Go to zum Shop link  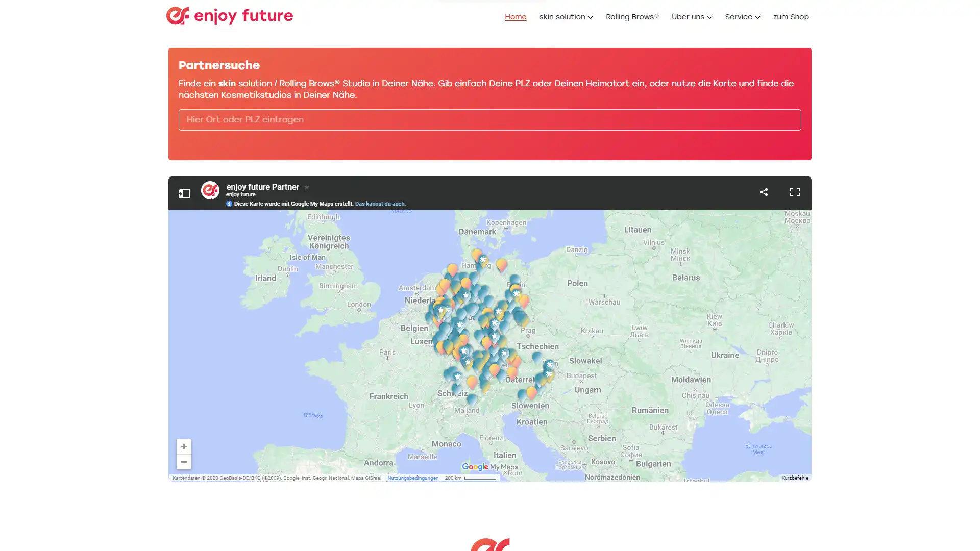pyautogui.click(x=791, y=17)
